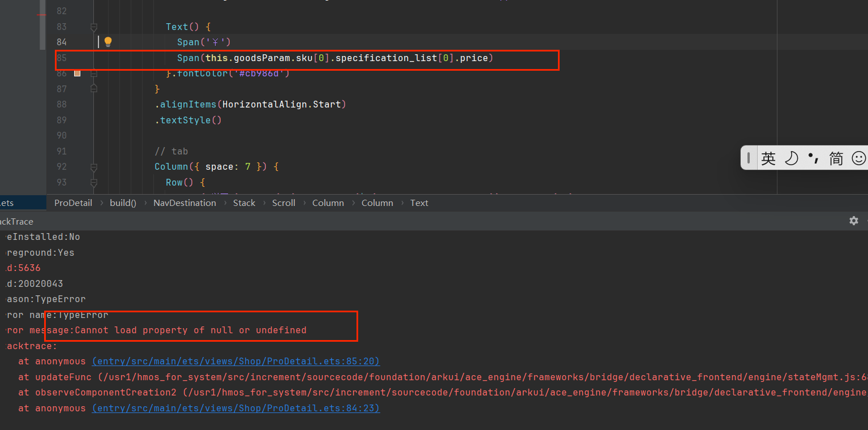Click the fold-end marker on line 86
868x430 pixels.
coord(94,73)
